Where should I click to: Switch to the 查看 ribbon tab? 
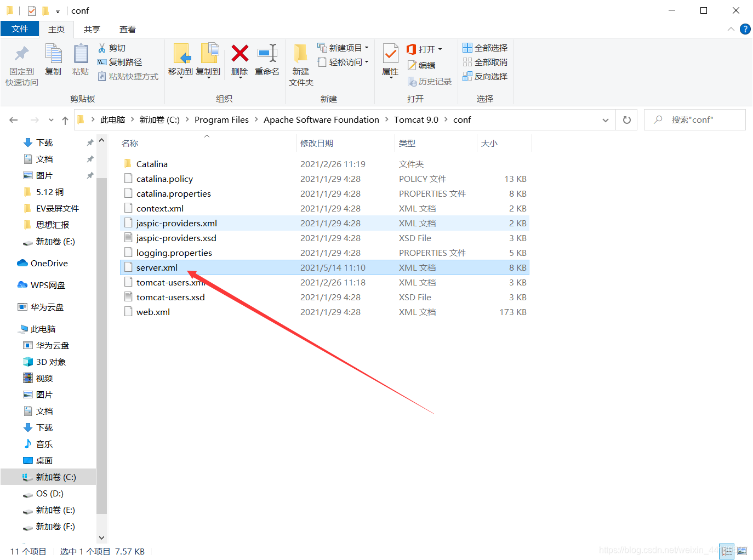pos(128,29)
